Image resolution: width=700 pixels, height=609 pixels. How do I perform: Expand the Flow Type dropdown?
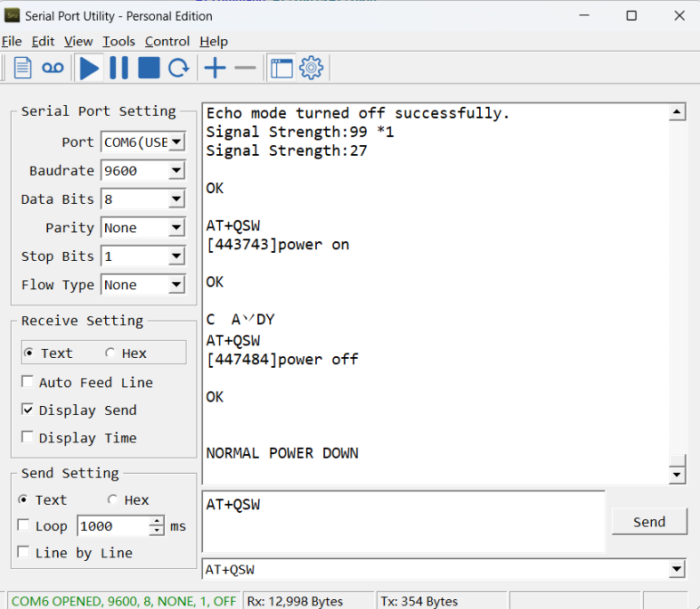tap(177, 285)
